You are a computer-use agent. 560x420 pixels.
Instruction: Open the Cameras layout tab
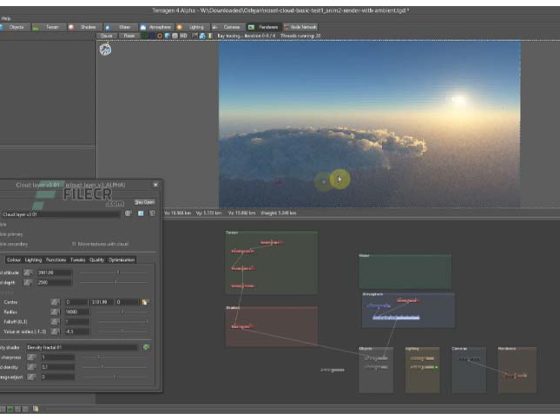click(x=228, y=27)
